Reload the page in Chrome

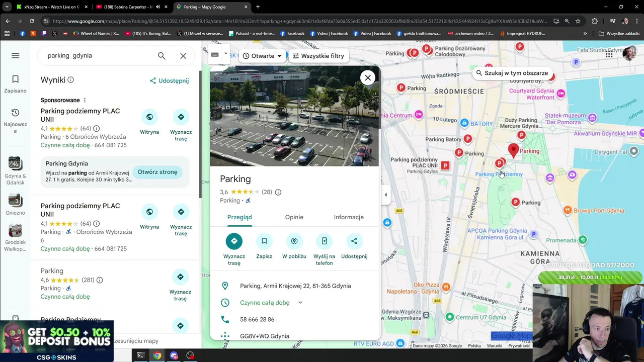32,21
